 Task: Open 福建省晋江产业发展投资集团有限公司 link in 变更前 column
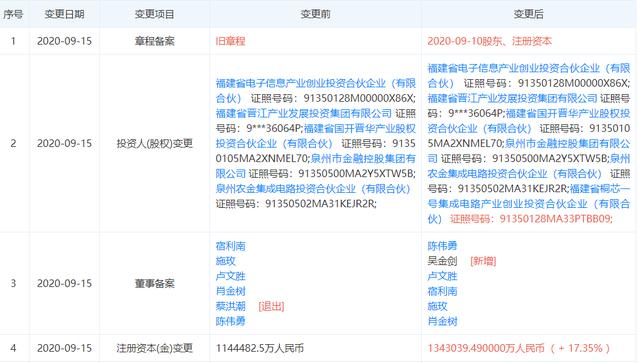(304, 113)
